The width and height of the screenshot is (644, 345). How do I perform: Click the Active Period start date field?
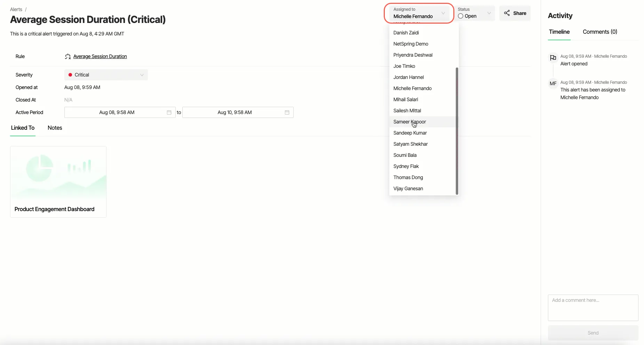tap(120, 112)
